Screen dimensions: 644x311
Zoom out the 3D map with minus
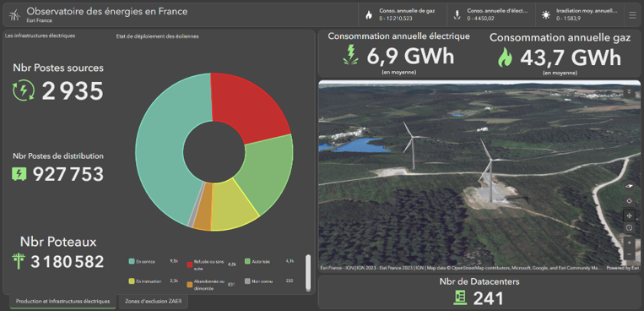(x=629, y=254)
